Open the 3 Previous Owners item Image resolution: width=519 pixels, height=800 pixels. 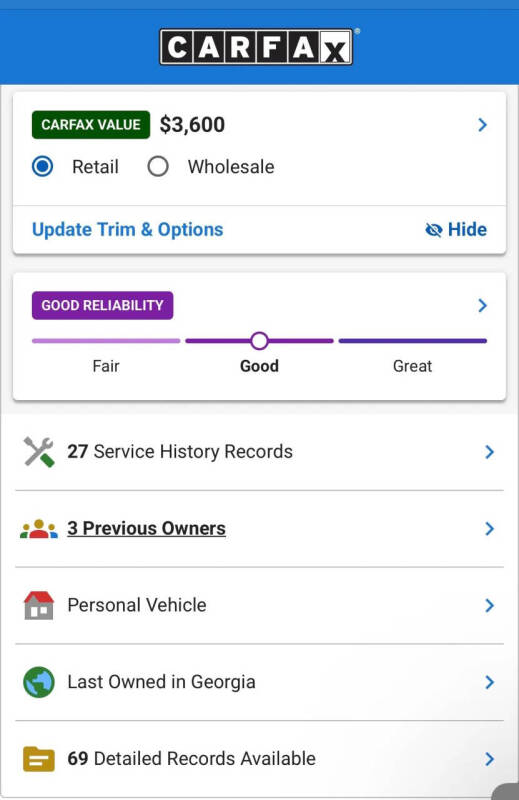(x=259, y=529)
